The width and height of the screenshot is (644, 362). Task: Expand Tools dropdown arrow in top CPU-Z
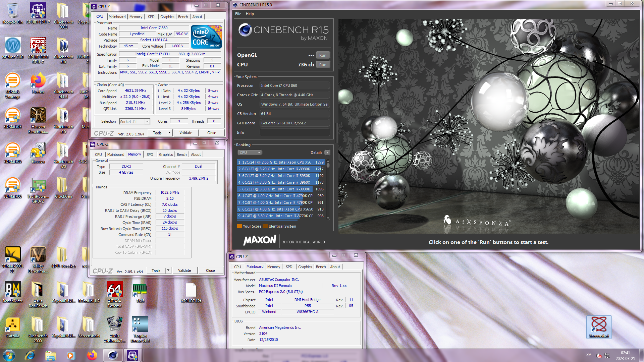click(169, 133)
